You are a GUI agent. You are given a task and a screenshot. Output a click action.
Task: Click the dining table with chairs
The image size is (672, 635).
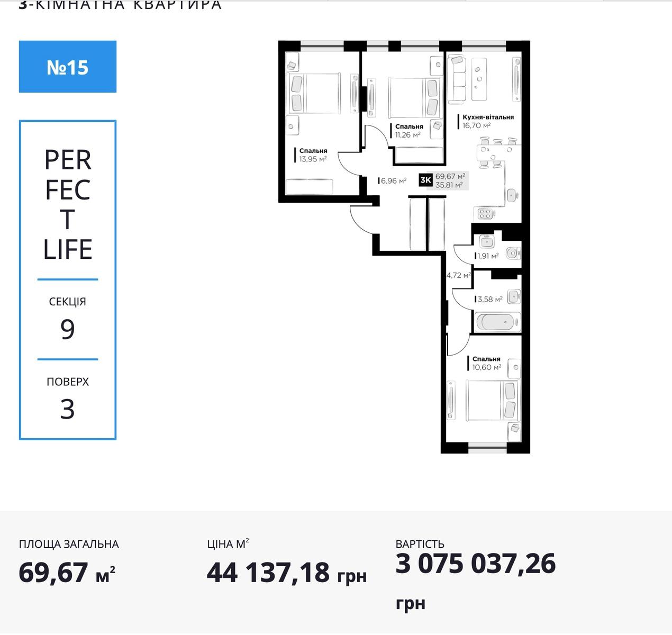[x=496, y=153]
